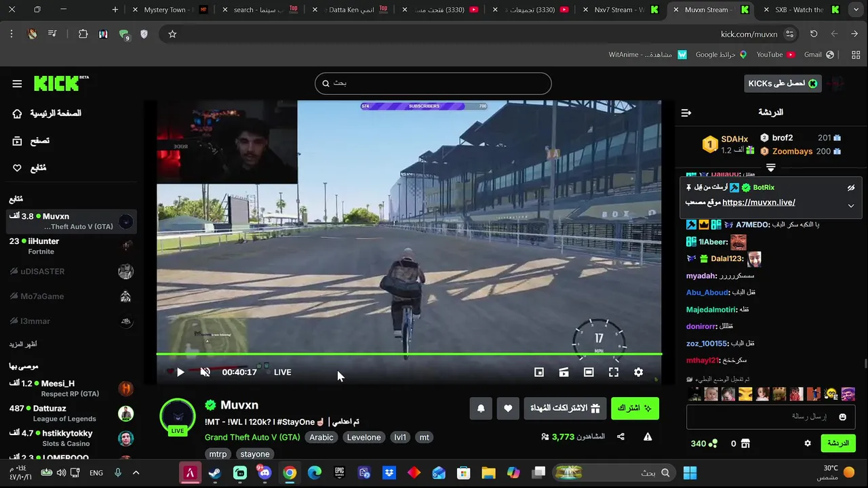Select the Levelone tag
Viewport: 868px width, 488px height.
point(364,437)
